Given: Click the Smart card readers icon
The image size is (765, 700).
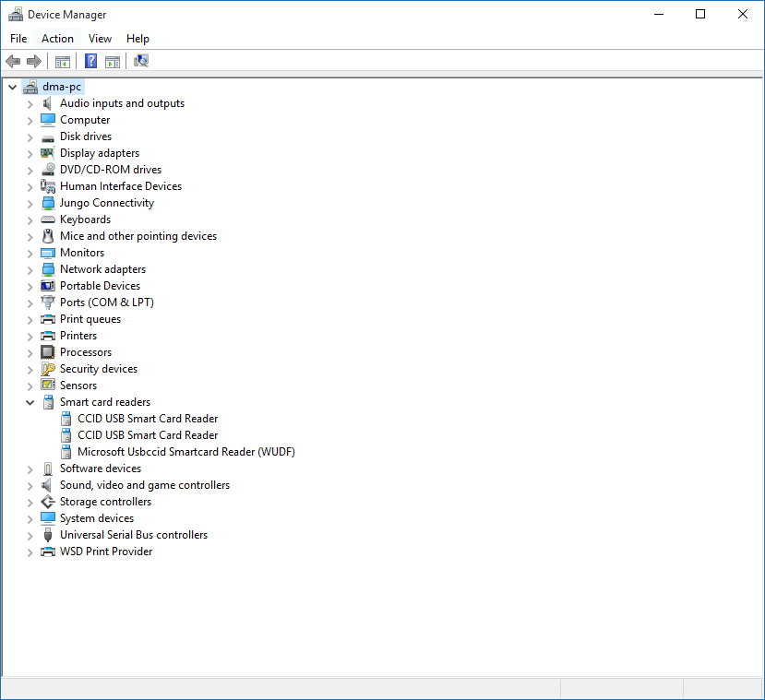Looking at the screenshot, I should (48, 402).
